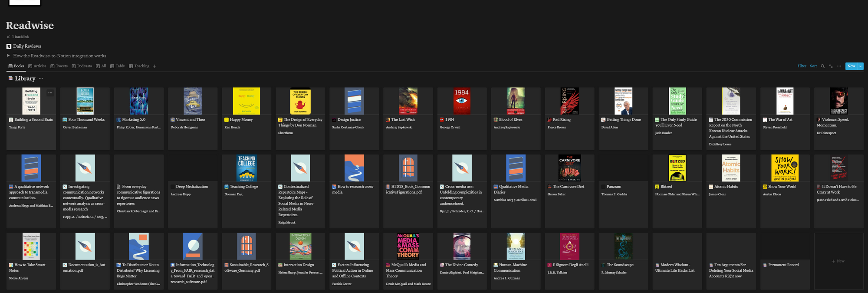
Task: Open "To Distribute or Not to Distribute?" title
Action: pyautogui.click(x=138, y=270)
